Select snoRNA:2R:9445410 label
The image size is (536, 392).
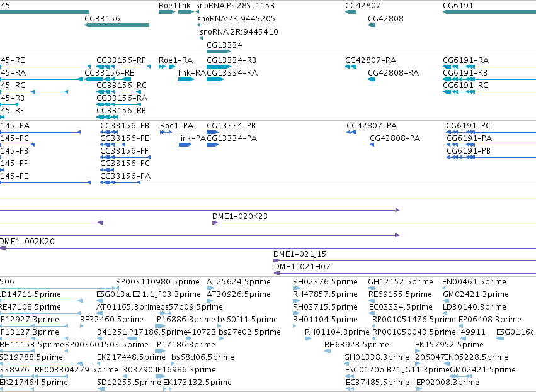239,32
